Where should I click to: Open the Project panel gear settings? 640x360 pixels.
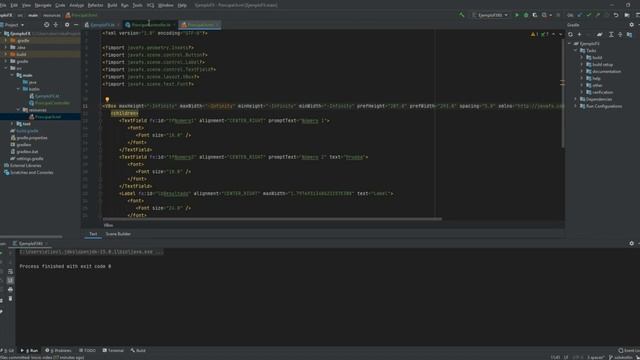(x=67, y=25)
